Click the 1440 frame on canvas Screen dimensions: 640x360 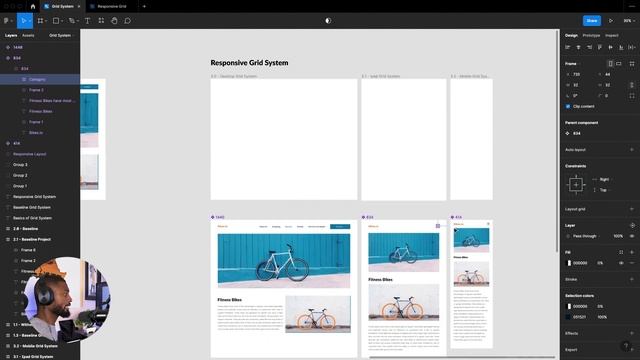coord(284,289)
